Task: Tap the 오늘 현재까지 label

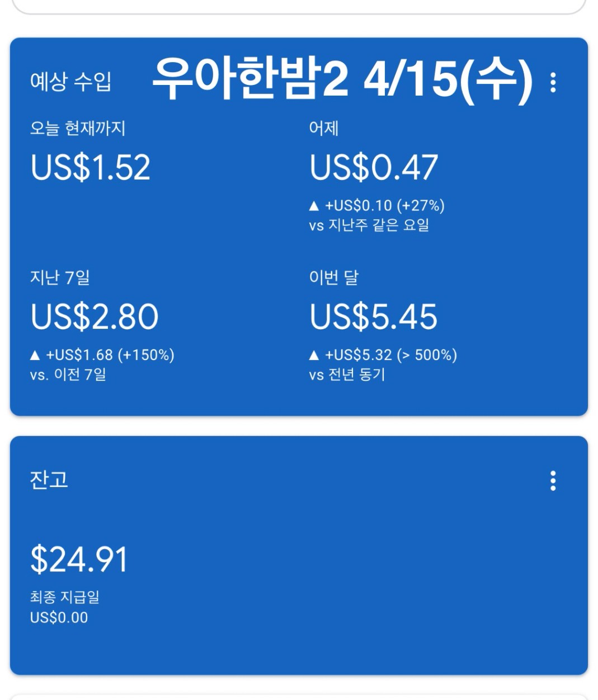Action: pyautogui.click(x=78, y=129)
